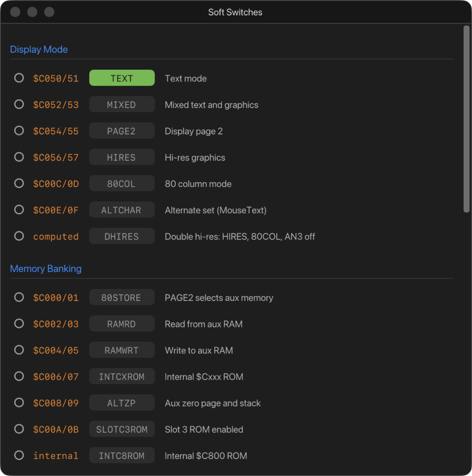Select the circle indicator beside $C00E/0F
The image size is (472, 476).
pyautogui.click(x=19, y=209)
